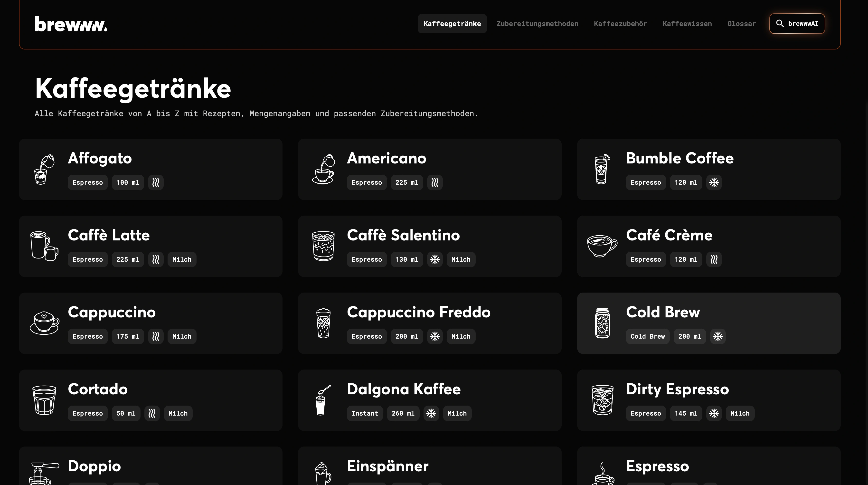Open the Americano drink title
The width and height of the screenshot is (868, 485).
point(387,158)
